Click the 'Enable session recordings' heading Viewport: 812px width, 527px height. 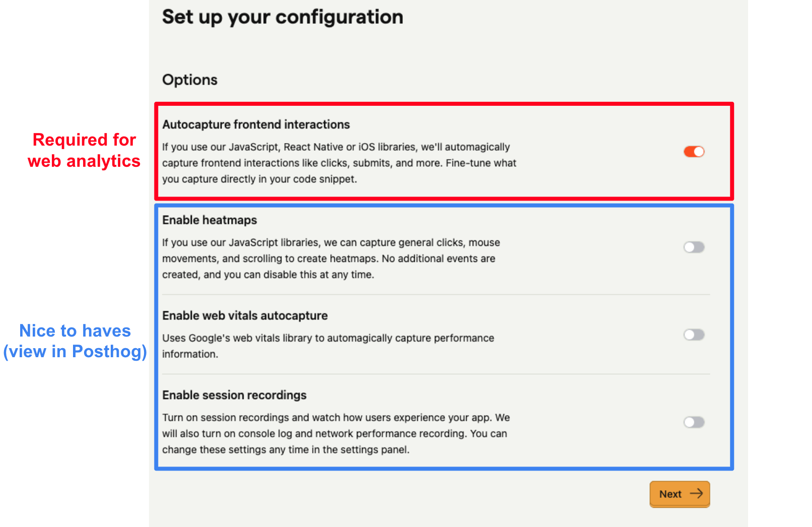coord(234,395)
